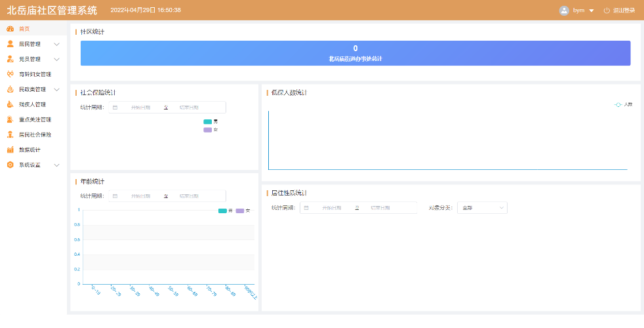The image size is (644, 328).
Task: Click the 年龄统计 section heading
Action: 92,181
